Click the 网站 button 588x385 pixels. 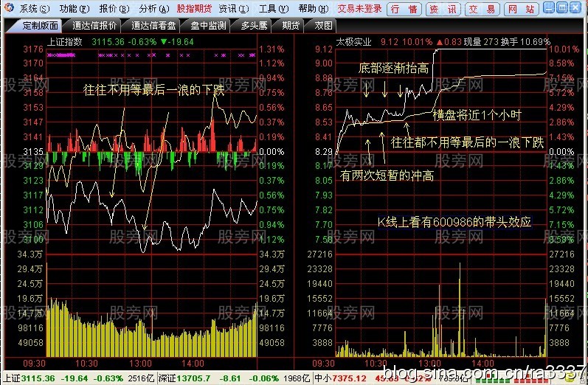[x=521, y=9]
